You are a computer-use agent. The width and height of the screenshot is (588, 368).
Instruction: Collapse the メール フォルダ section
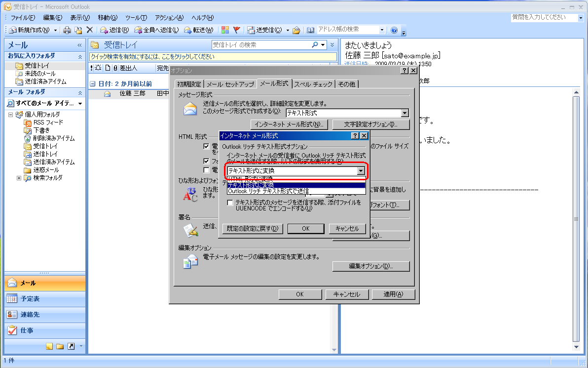(80, 93)
